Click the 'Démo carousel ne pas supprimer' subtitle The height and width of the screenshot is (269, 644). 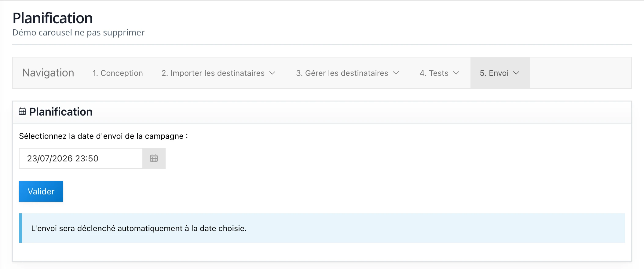79,32
